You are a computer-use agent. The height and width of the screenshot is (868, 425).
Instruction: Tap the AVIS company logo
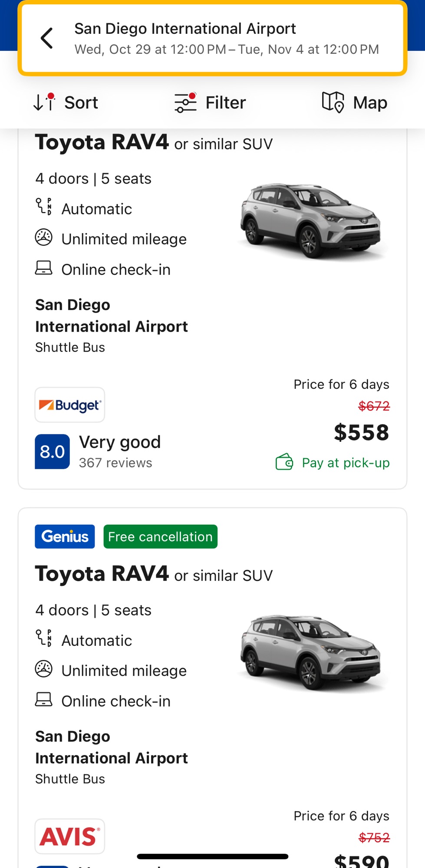click(70, 836)
